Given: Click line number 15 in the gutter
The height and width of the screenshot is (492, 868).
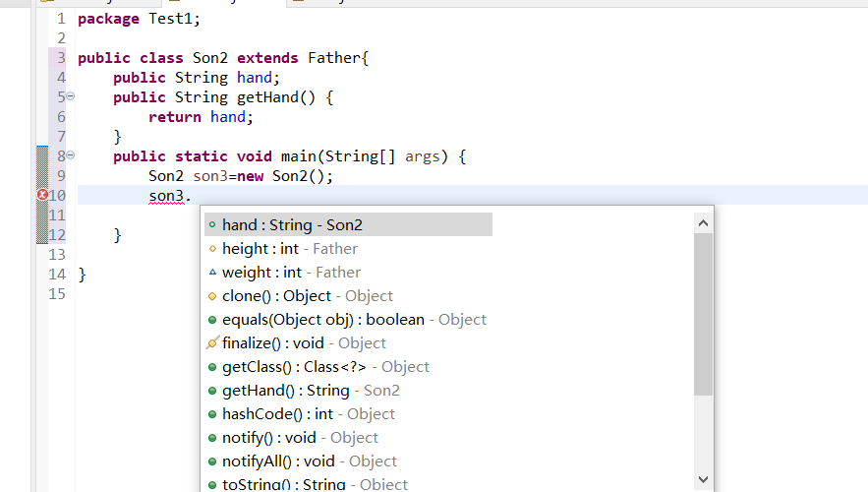Looking at the screenshot, I should (x=57, y=293).
